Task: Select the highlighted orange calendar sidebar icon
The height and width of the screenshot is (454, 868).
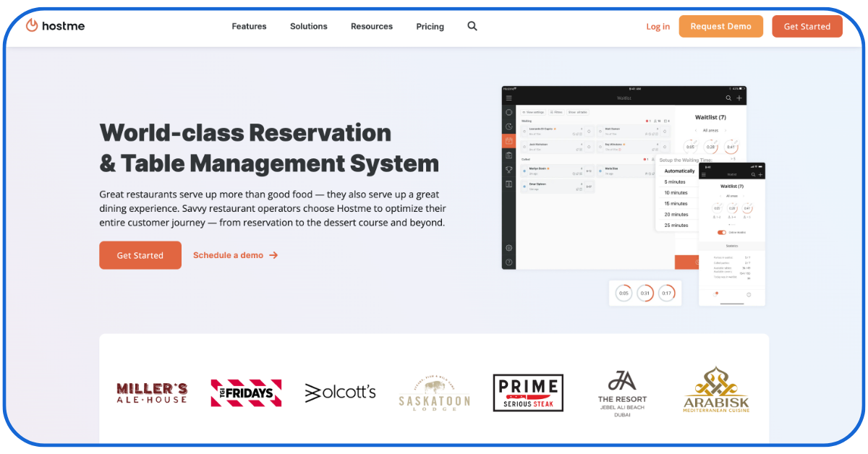Action: tap(509, 141)
